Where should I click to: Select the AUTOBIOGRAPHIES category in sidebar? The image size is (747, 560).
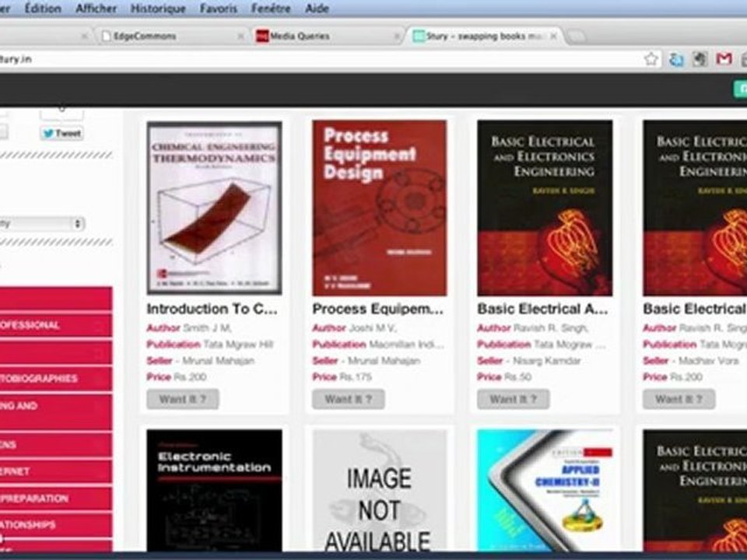[x=56, y=379]
